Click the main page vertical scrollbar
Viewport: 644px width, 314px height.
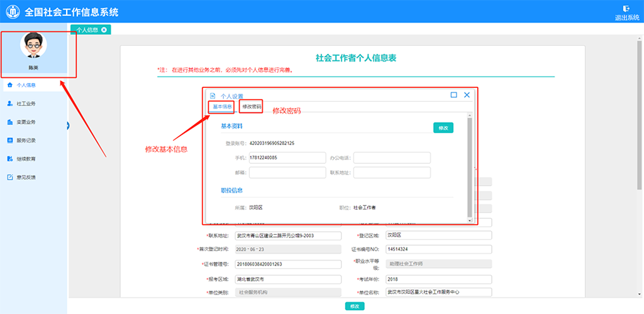640,115
